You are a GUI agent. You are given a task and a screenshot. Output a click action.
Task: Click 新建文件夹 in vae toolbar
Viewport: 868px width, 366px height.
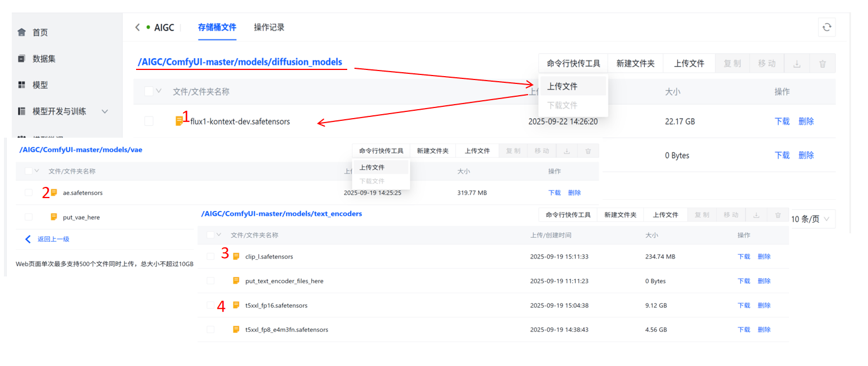[433, 151]
